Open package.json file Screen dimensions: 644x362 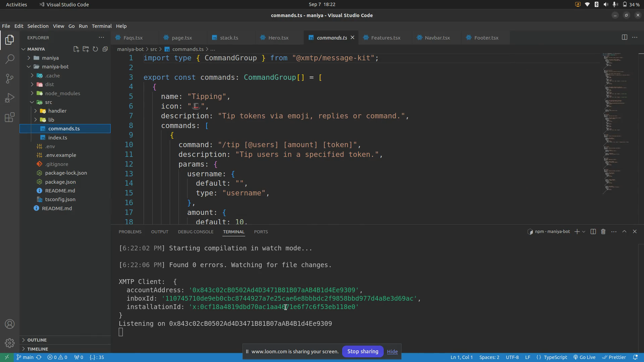[60, 182]
